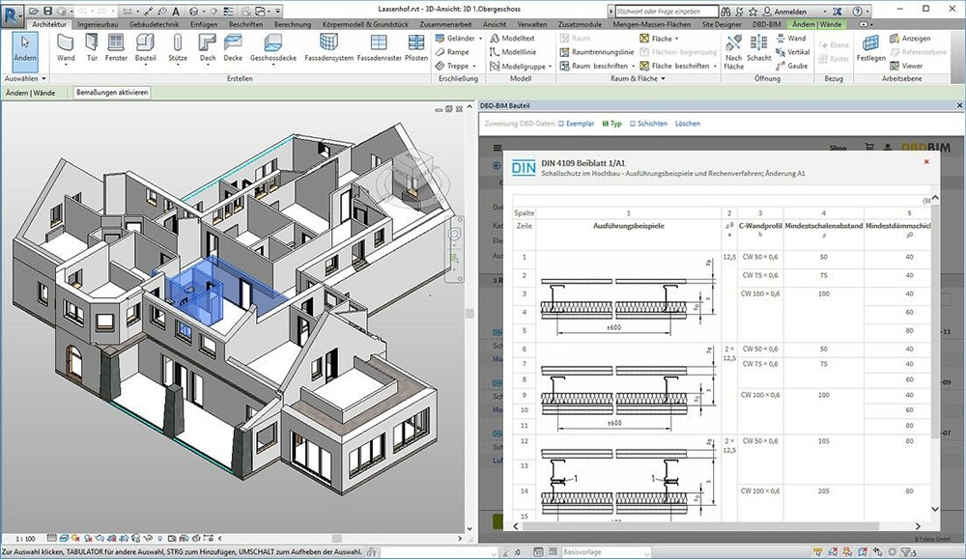Viewport: 966px width, 560px height.
Task: Click the search field Stichwort oder Frage
Action: (x=666, y=11)
